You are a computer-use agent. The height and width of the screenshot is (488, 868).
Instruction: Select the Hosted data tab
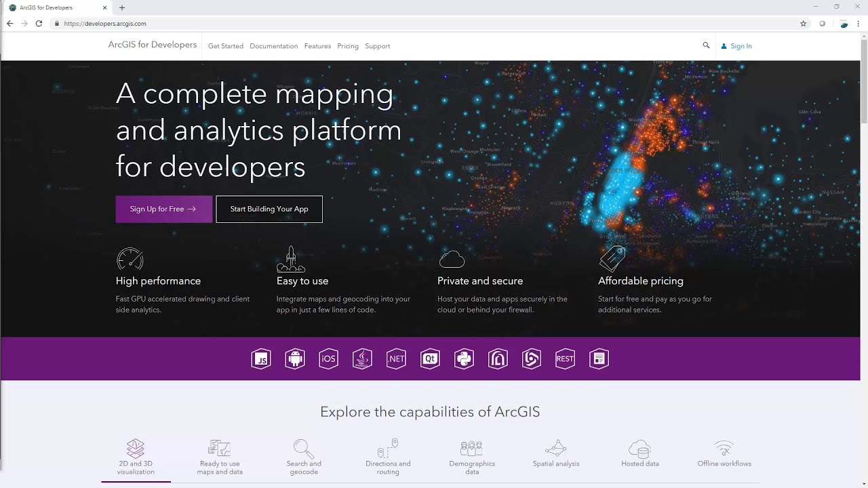click(x=640, y=454)
